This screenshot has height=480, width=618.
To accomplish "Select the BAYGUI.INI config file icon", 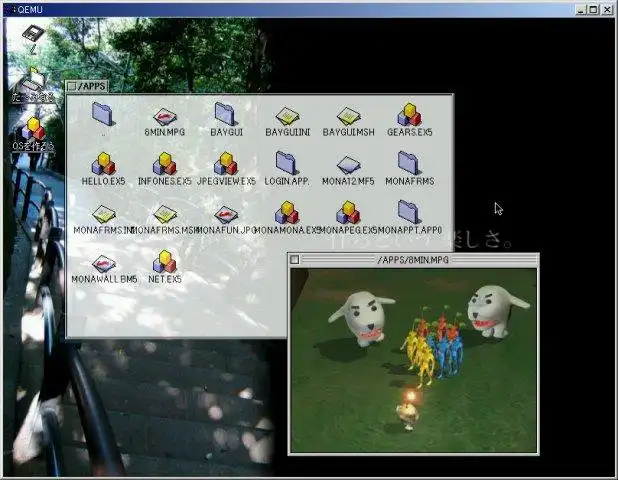I will coord(288,116).
